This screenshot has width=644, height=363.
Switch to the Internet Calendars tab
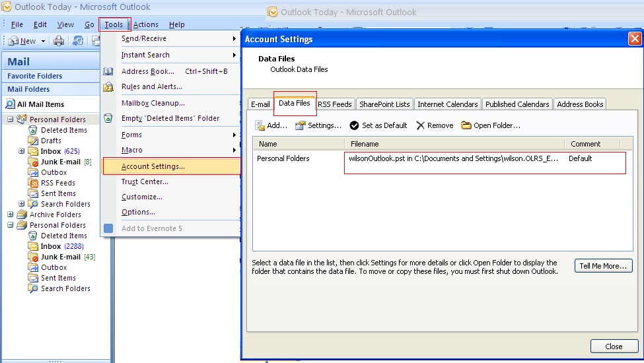coord(448,104)
